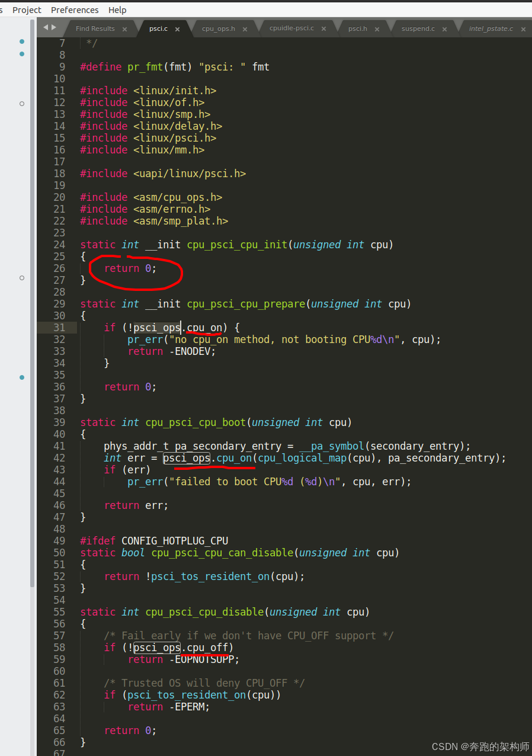The image size is (532, 756).
Task: Click the <linux/psci.h> include on line 15
Action: pos(148,138)
